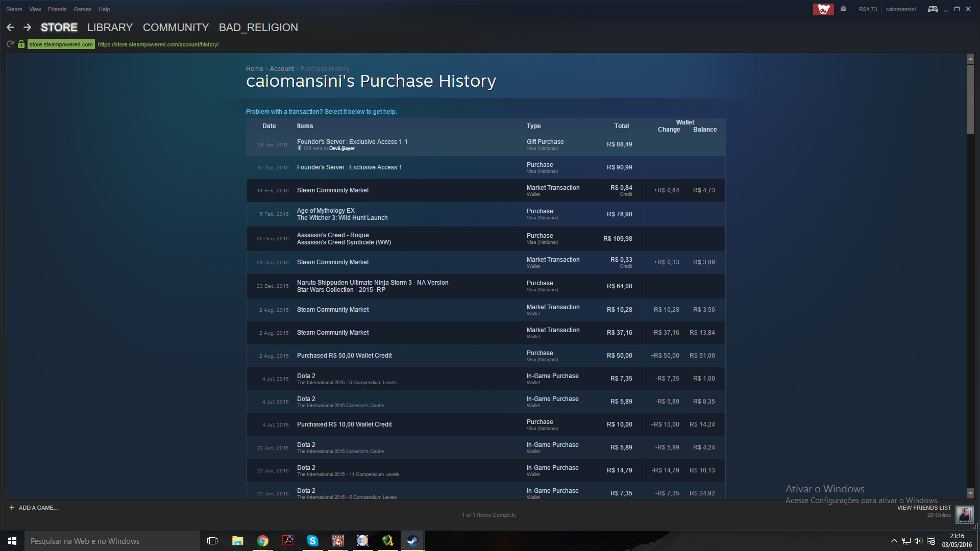Viewport: 980px width, 551px height.
Task: Switch to the COMMUNITY tab
Action: (x=176, y=28)
